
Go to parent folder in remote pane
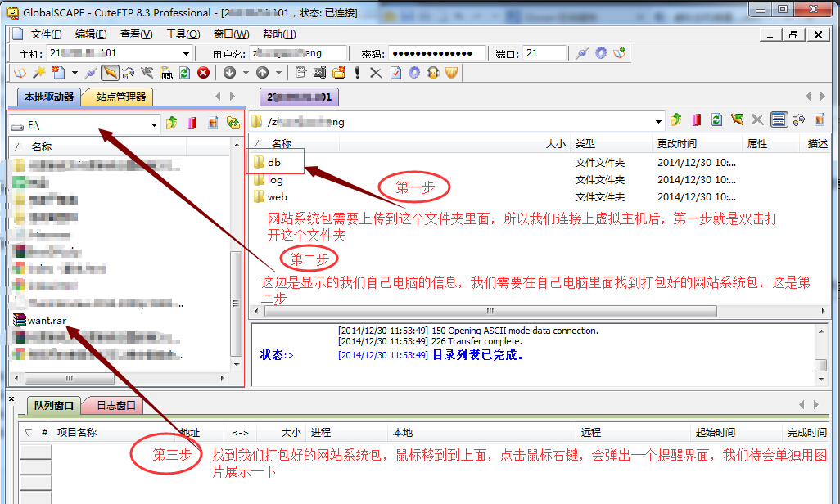click(676, 120)
